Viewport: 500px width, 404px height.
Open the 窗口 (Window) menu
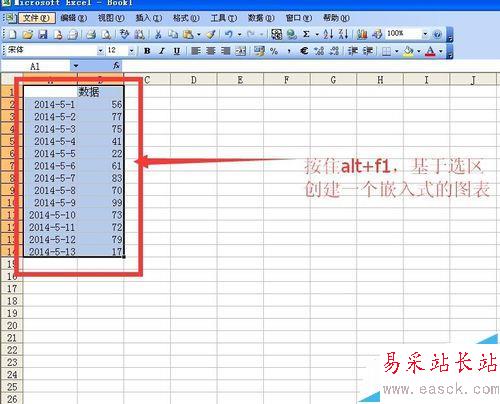click(299, 18)
